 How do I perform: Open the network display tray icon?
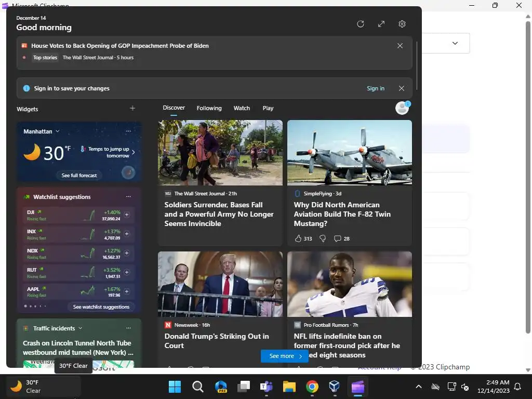[451, 387]
